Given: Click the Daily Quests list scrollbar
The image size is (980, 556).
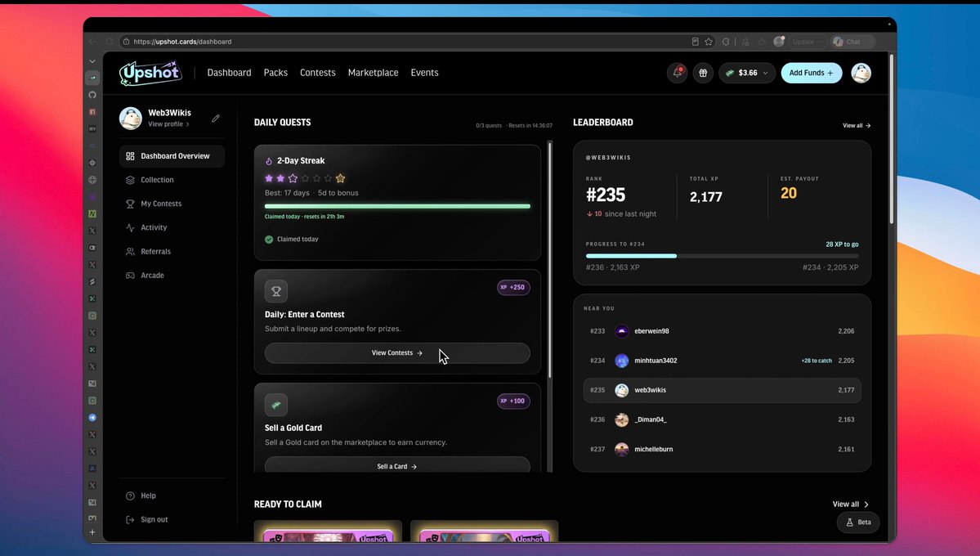Looking at the screenshot, I should tap(550, 259).
